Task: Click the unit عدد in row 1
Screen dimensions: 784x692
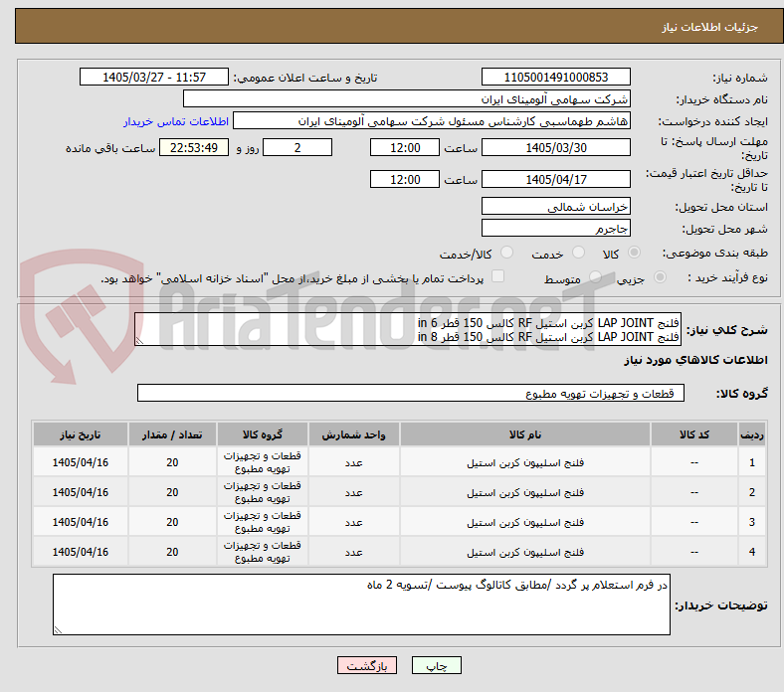Action: (x=353, y=462)
